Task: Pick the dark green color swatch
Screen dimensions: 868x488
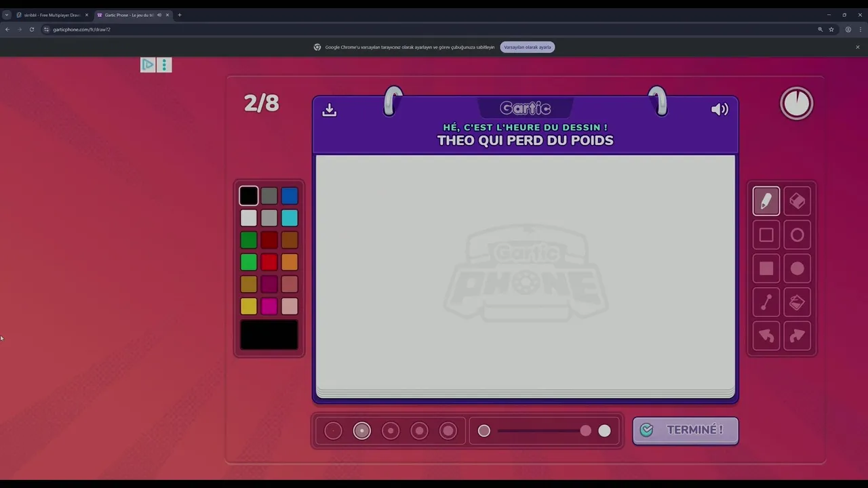Action: (x=249, y=240)
